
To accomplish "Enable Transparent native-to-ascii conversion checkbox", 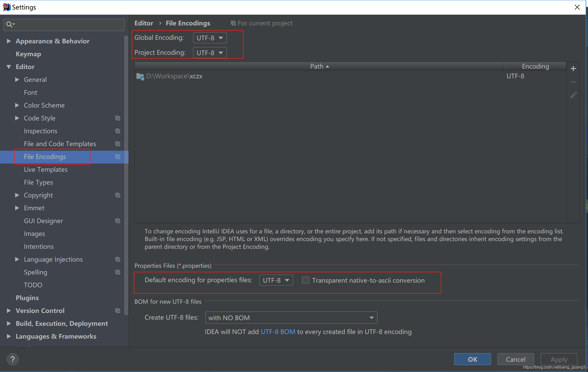I will [x=305, y=280].
